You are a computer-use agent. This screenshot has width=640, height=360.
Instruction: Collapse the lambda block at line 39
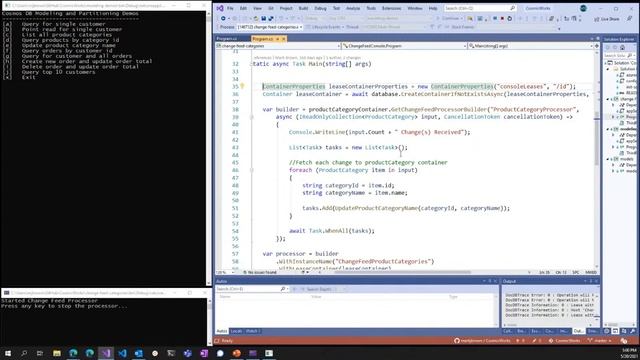[251, 117]
